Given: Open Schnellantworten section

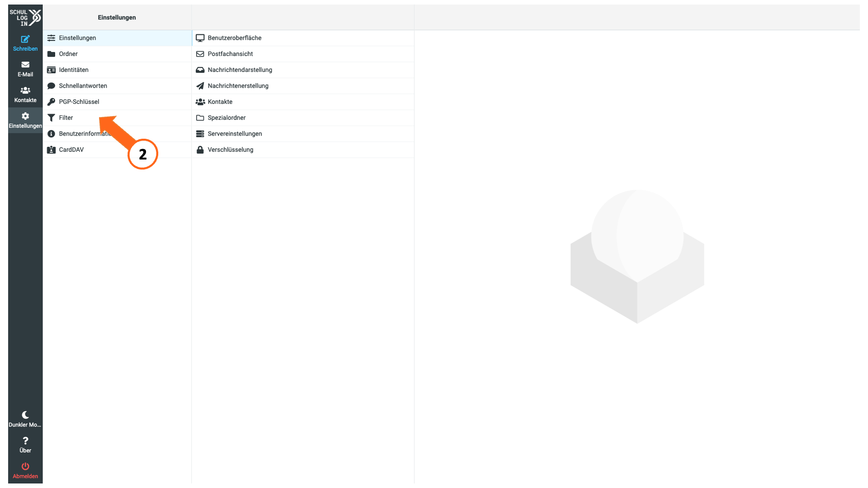Looking at the screenshot, I should point(117,86).
